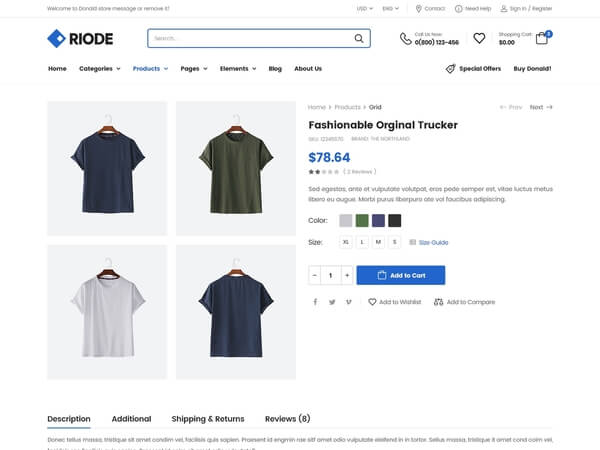Open the shopping cart bag icon
Image resolution: width=600 pixels, height=450 pixels.
pos(541,38)
